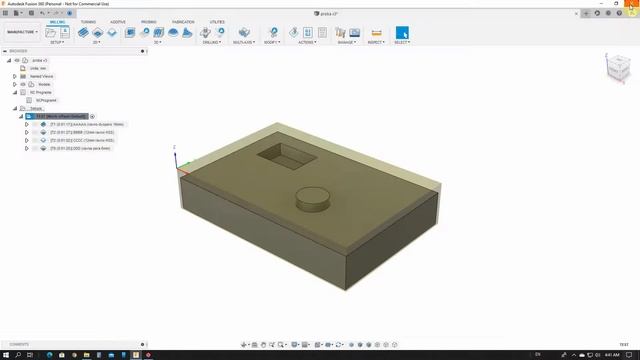Expand the AAAAA toolpath operation

coord(27,124)
